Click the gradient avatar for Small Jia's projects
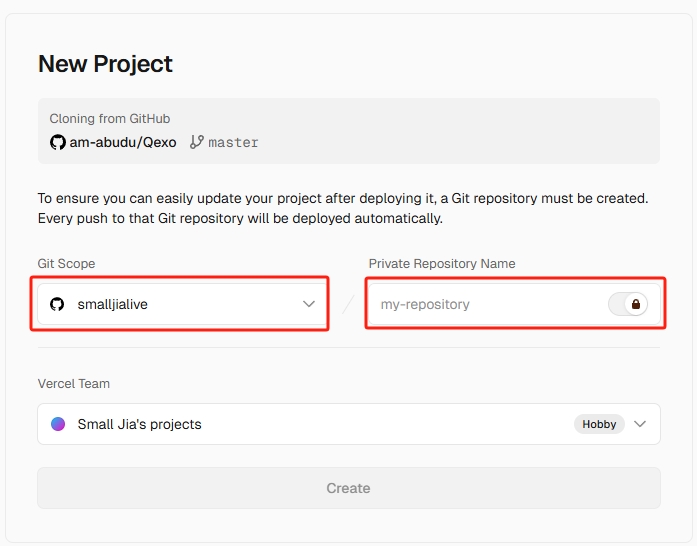697x546 pixels. (x=59, y=424)
